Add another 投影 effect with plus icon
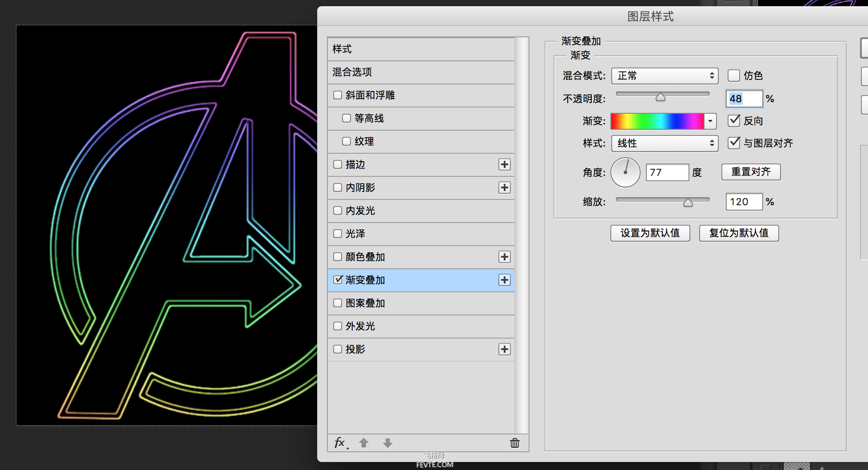This screenshot has width=868, height=470. click(x=504, y=349)
